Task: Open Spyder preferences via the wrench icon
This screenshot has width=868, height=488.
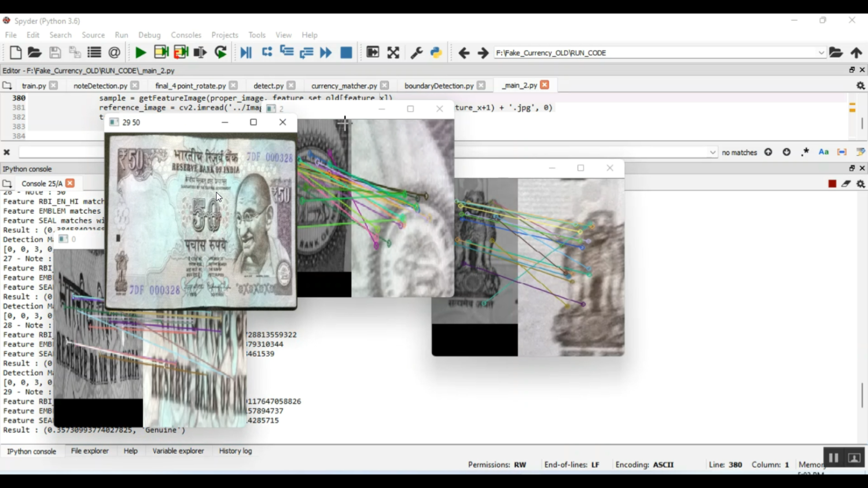Action: pyautogui.click(x=416, y=52)
